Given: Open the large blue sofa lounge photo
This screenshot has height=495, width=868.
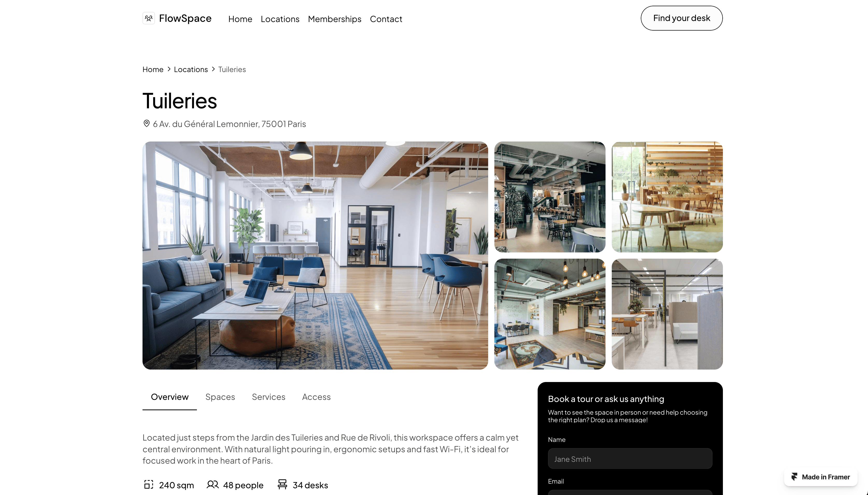Looking at the screenshot, I should [315, 255].
